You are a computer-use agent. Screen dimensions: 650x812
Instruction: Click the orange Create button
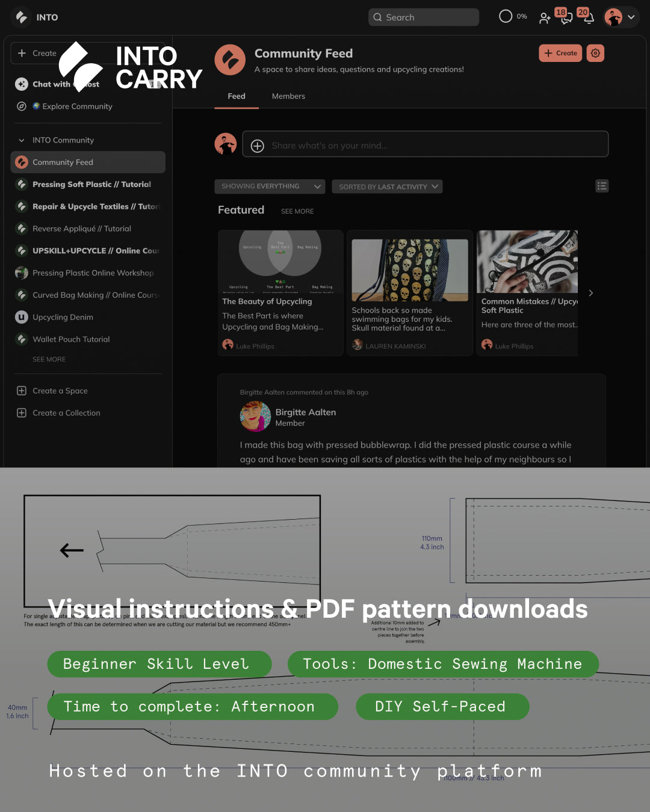(560, 53)
